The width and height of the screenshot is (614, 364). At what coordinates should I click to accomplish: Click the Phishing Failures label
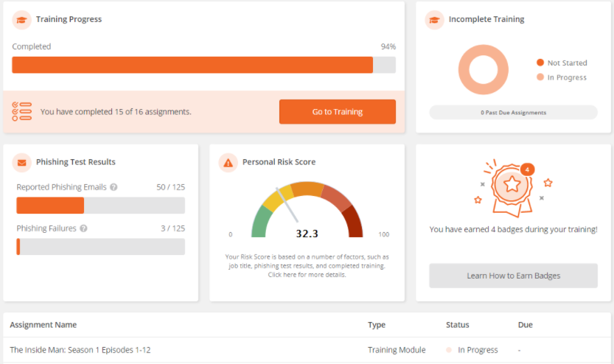46,228
